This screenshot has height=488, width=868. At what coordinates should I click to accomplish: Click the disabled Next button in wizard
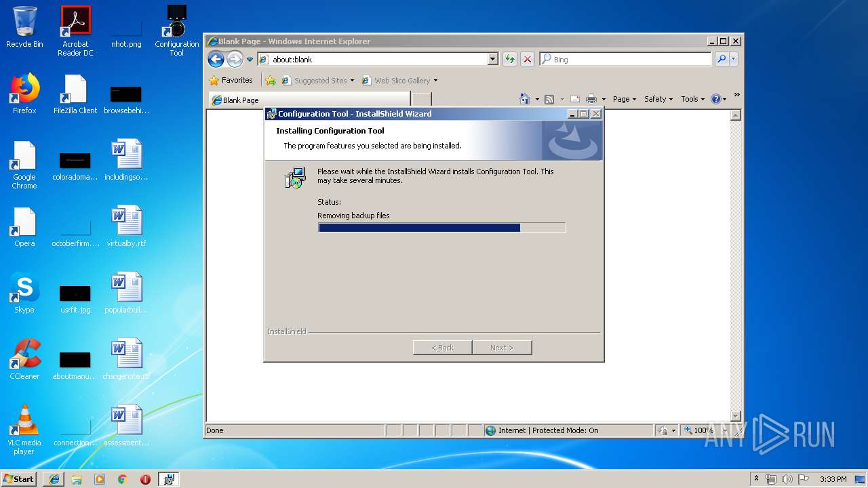pyautogui.click(x=502, y=348)
